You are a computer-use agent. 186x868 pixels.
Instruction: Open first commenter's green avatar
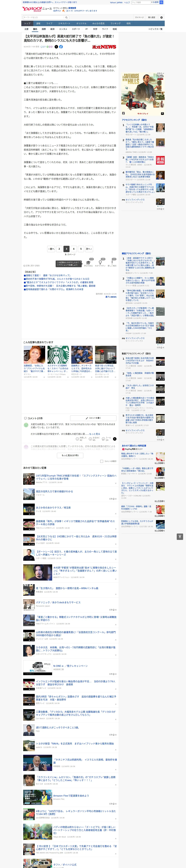point(26,425)
